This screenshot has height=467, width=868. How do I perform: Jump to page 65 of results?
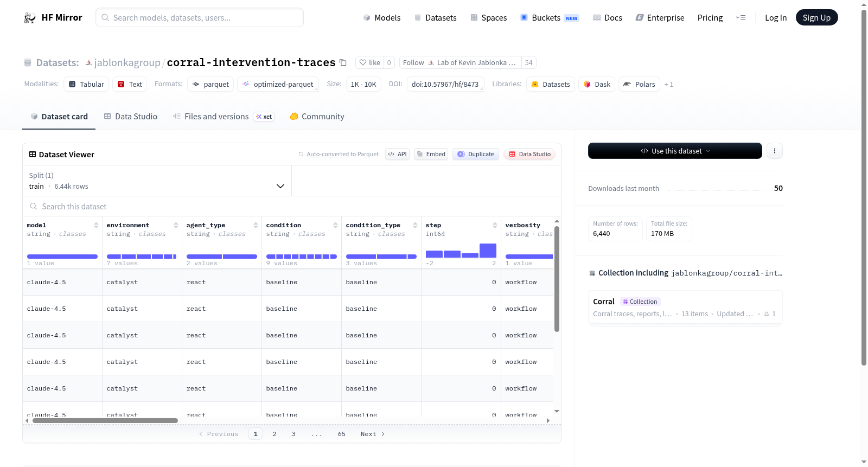tap(342, 434)
